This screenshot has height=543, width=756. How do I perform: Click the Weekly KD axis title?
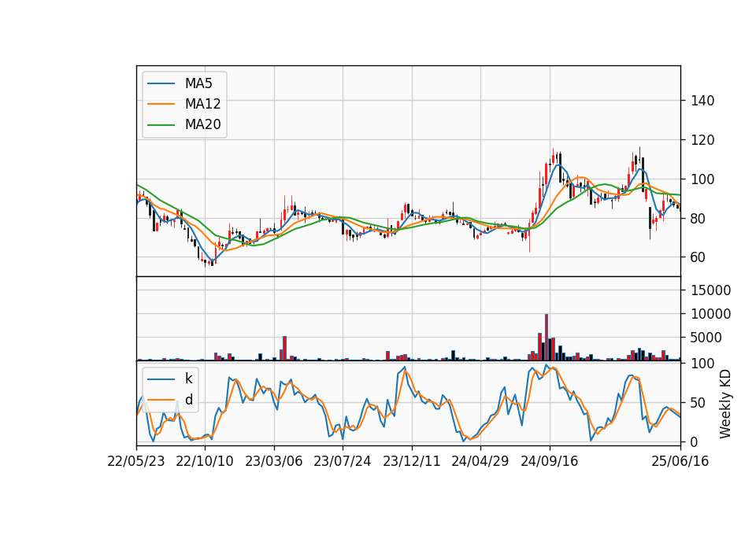click(725, 404)
